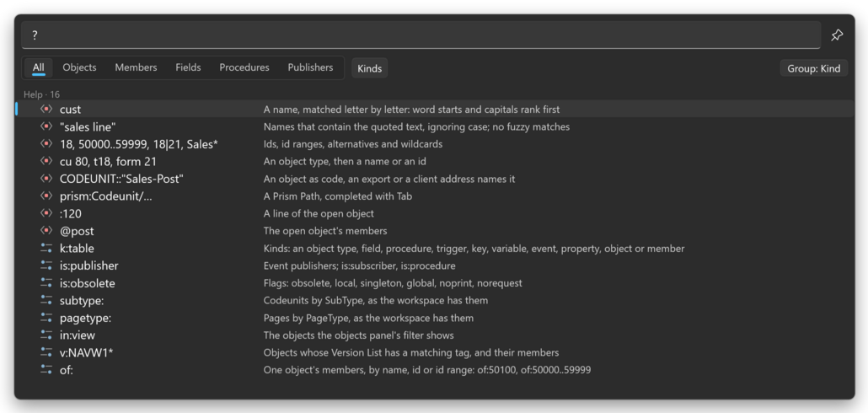Click the icon next to "cu 80, t18, form 21"

46,162
